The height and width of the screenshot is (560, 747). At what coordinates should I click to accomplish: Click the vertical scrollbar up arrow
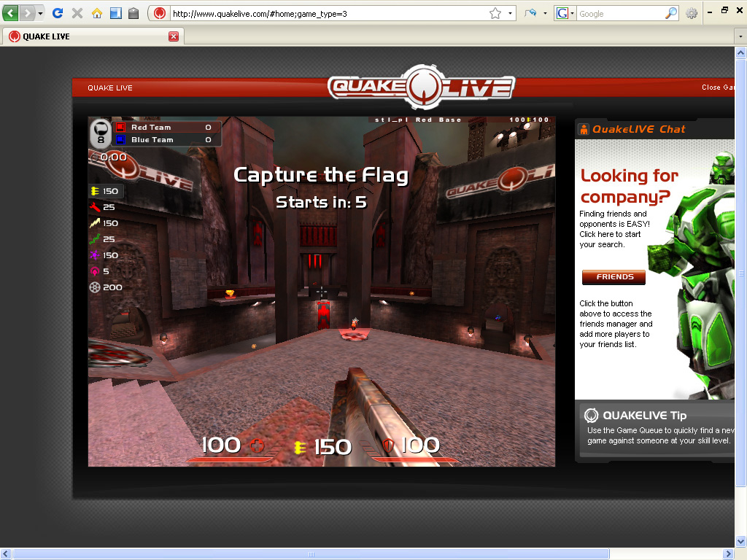pyautogui.click(x=740, y=52)
